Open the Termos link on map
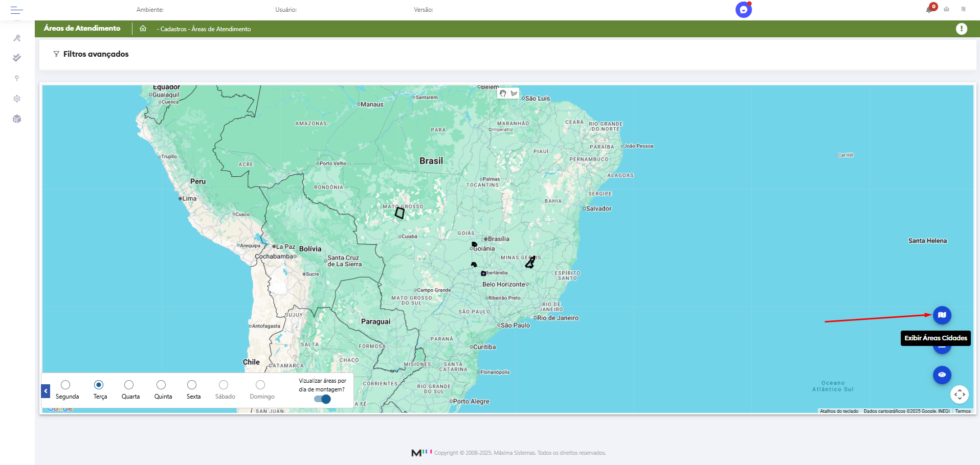The width and height of the screenshot is (980, 465). (x=963, y=411)
